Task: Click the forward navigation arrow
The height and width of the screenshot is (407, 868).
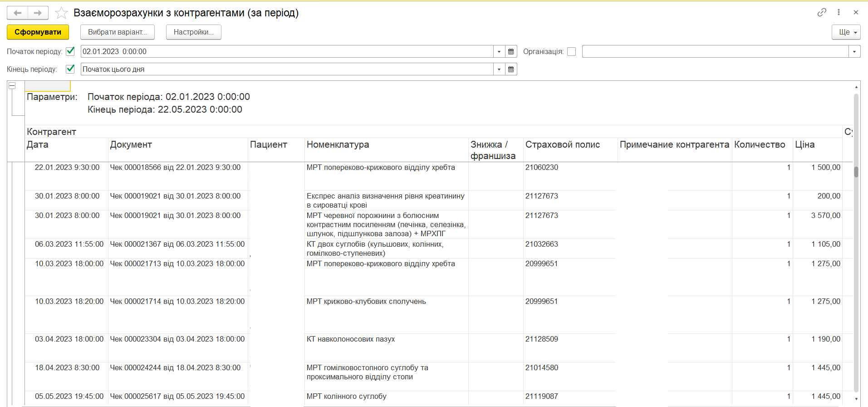Action: 38,13
